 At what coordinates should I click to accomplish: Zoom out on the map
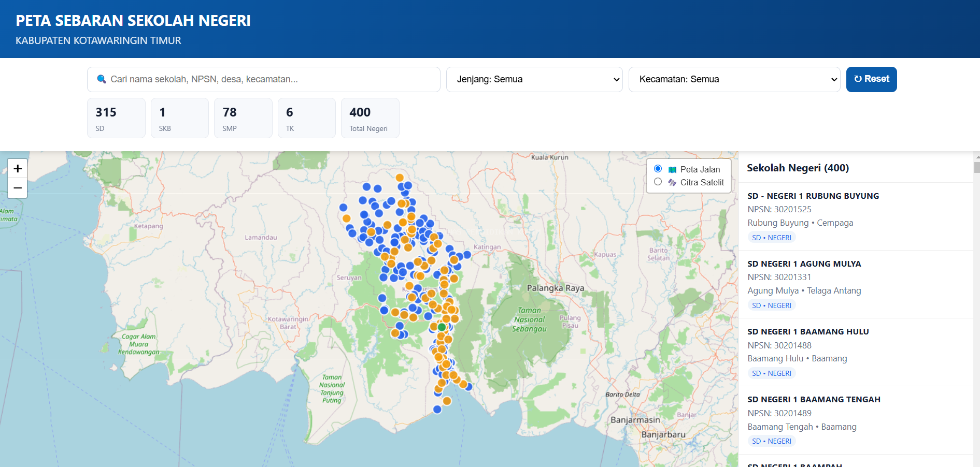pos(18,188)
